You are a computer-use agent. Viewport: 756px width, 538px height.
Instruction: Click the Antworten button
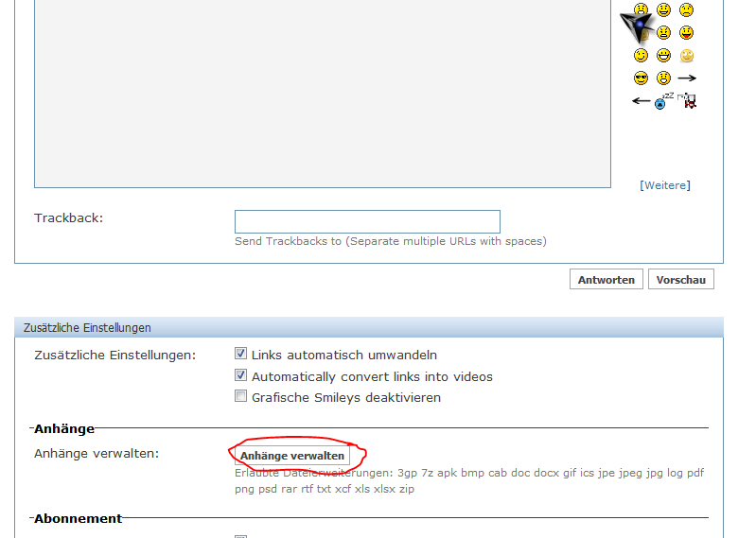607,279
